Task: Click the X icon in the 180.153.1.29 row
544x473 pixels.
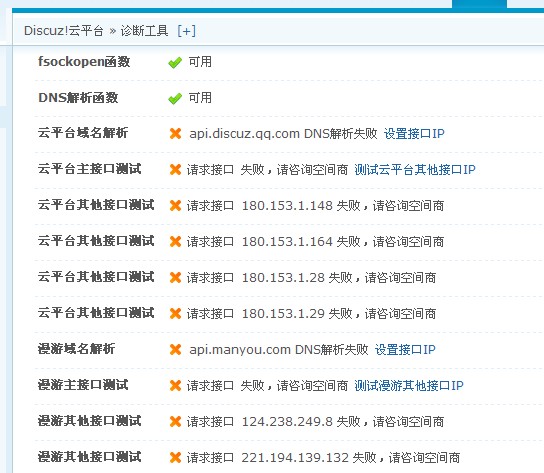Action: [x=176, y=314]
